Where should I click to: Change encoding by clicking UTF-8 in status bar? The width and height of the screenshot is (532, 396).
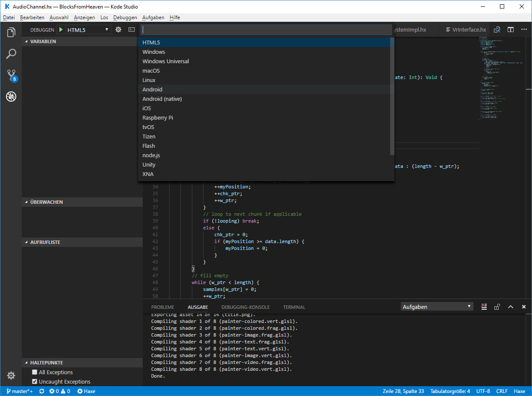click(x=483, y=391)
